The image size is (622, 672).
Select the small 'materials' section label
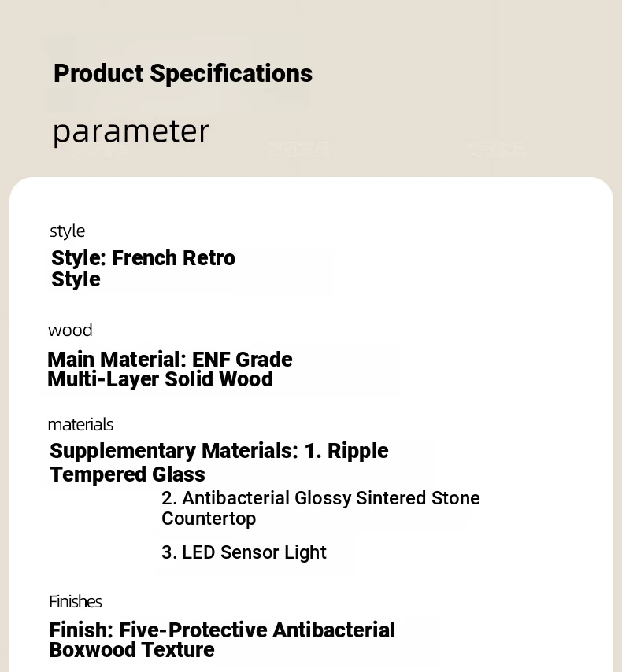pyautogui.click(x=80, y=424)
